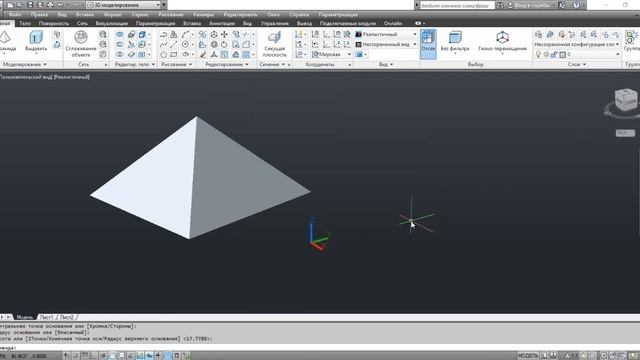Click the keyword search input field
Image resolution: width=640 pixels, height=360 pixels.
pyautogui.click(x=457, y=5)
